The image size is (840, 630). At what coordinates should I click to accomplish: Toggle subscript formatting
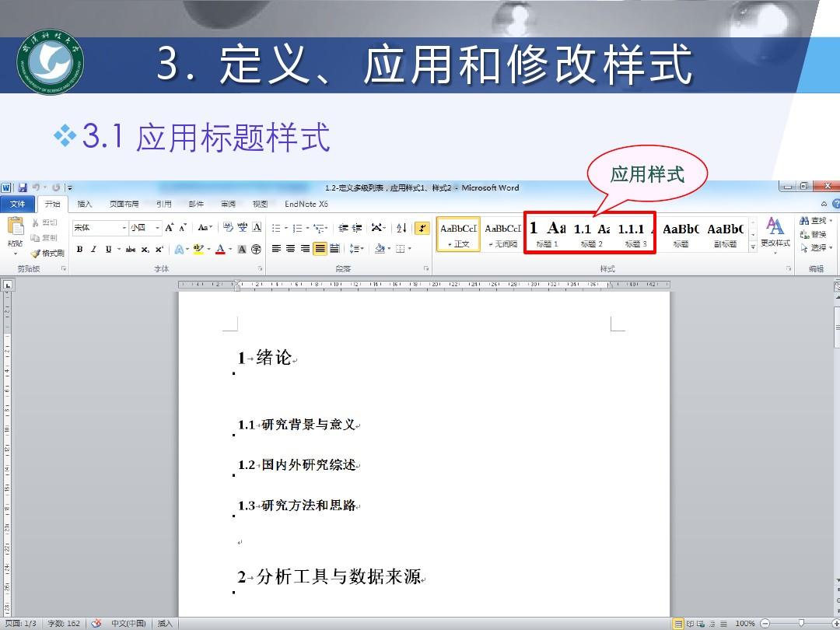pos(145,248)
